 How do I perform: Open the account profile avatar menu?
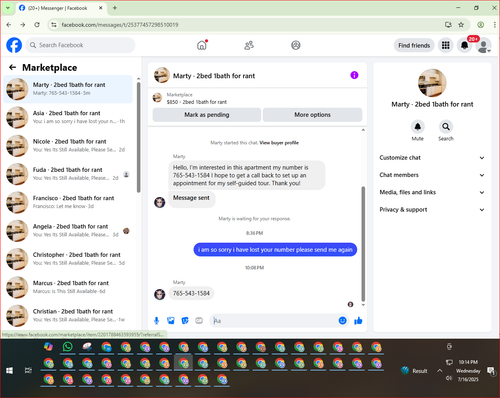(484, 45)
